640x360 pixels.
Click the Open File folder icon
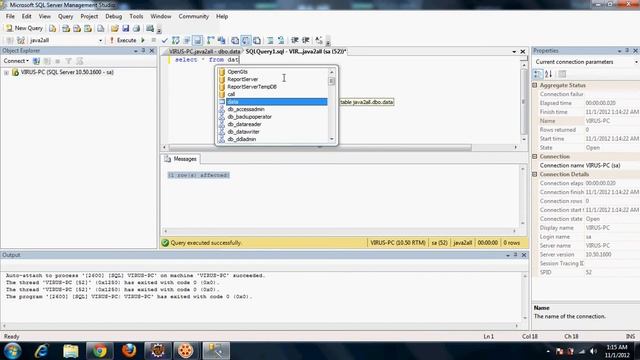[115, 28]
